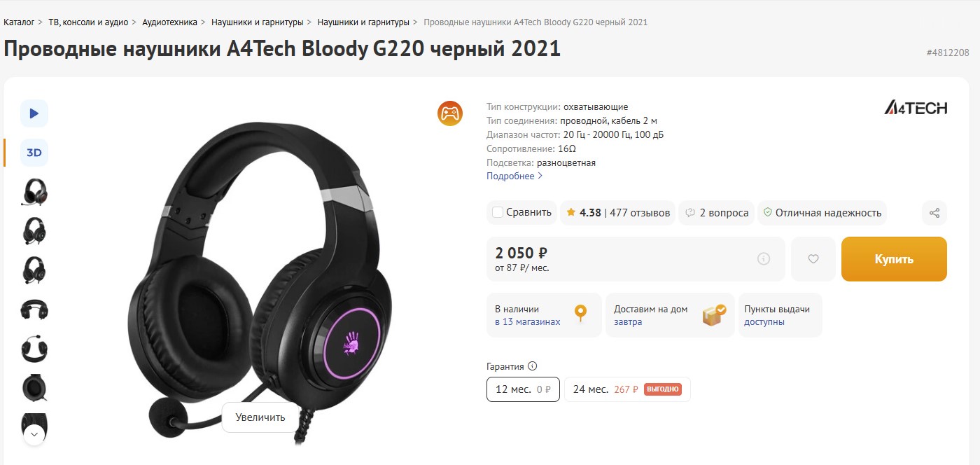Click the в 13 магазинах availability link
The height and width of the screenshot is (465, 980).
coord(527,322)
